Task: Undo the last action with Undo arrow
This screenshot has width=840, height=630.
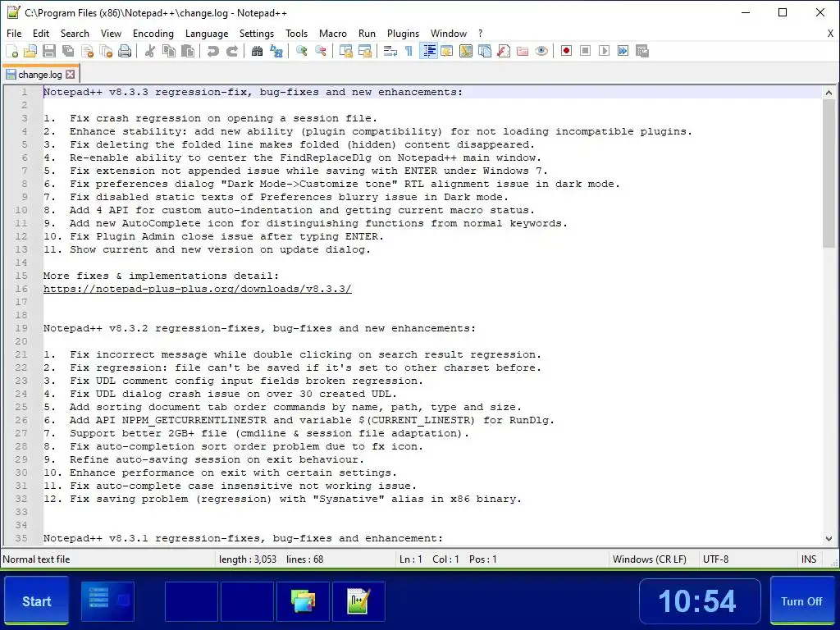Action: 212,51
